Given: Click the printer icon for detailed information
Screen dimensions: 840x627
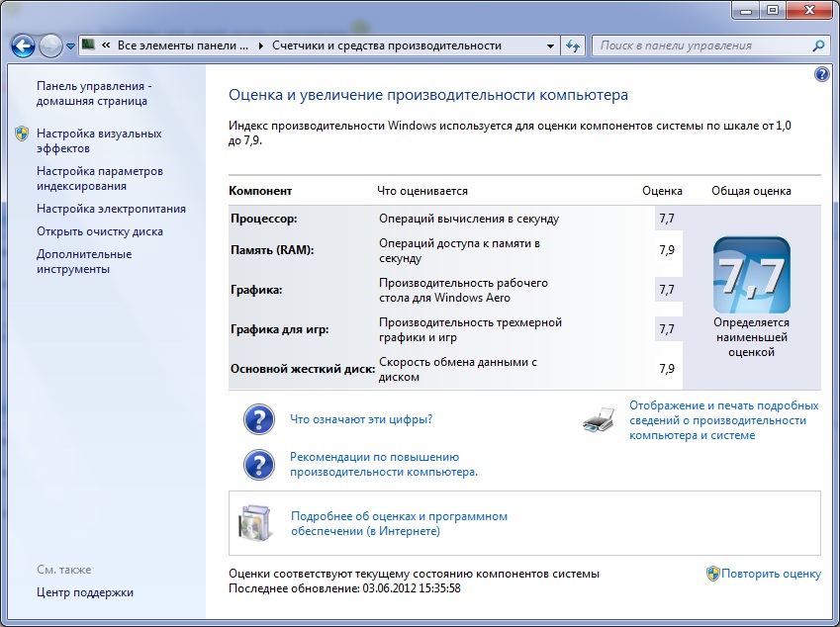Looking at the screenshot, I should [x=599, y=420].
